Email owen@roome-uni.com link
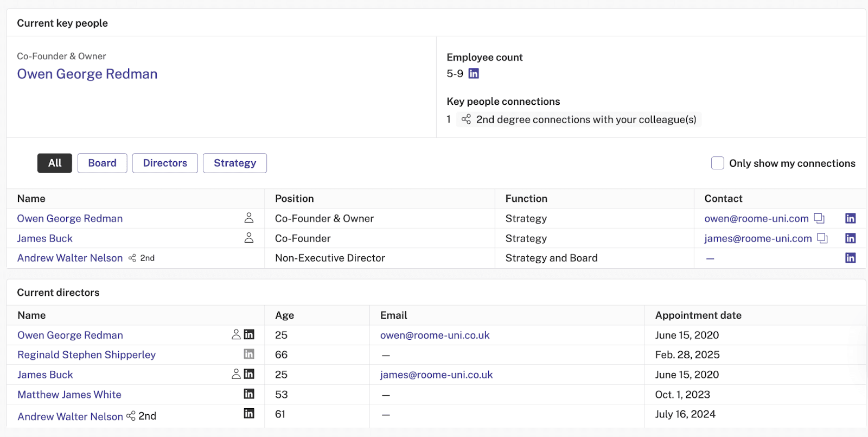This screenshot has width=868, height=437. [756, 218]
